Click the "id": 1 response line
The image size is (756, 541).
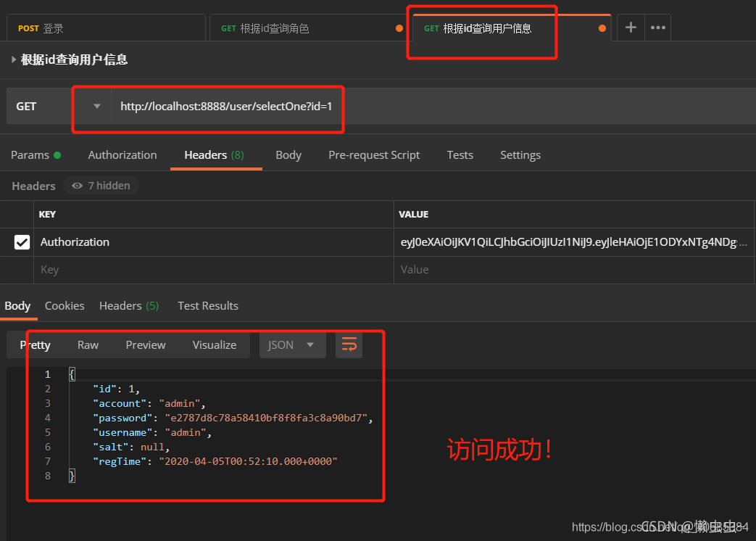[x=116, y=389]
